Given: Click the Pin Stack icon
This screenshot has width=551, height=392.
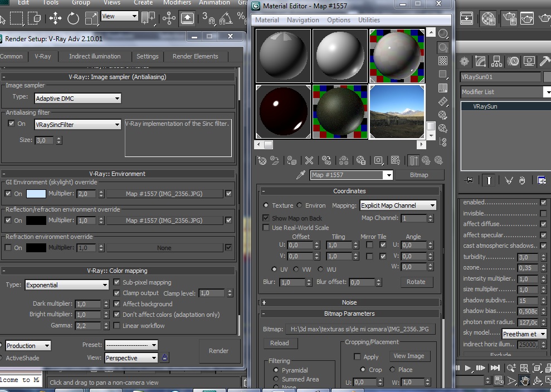Looking at the screenshot, I should [469, 180].
